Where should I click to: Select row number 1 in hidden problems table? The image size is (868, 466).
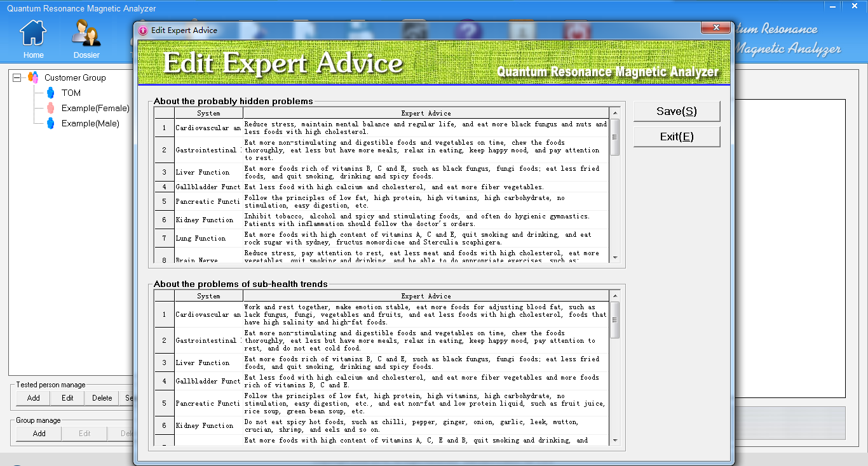click(164, 128)
